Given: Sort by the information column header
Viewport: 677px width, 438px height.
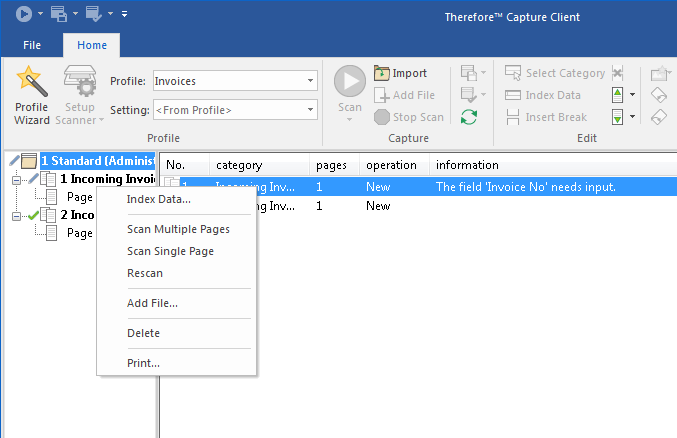Looking at the screenshot, I should 553,165.
